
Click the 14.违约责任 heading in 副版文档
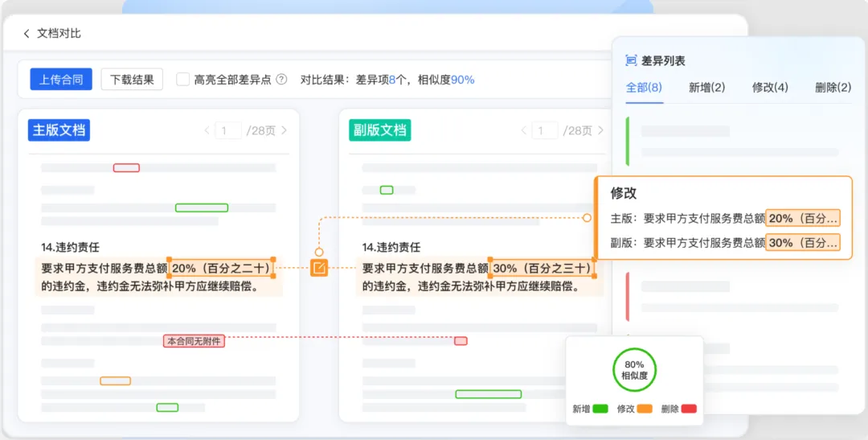click(391, 247)
